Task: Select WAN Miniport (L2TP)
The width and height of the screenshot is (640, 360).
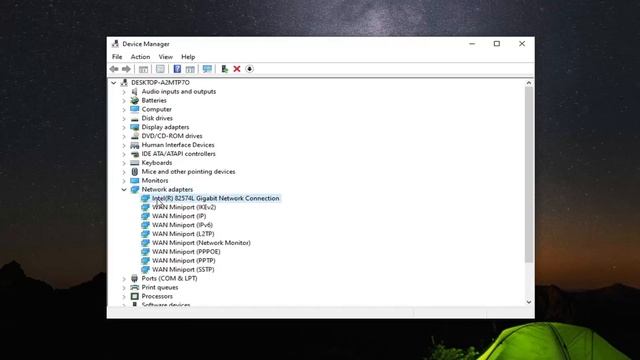Action: click(183, 234)
